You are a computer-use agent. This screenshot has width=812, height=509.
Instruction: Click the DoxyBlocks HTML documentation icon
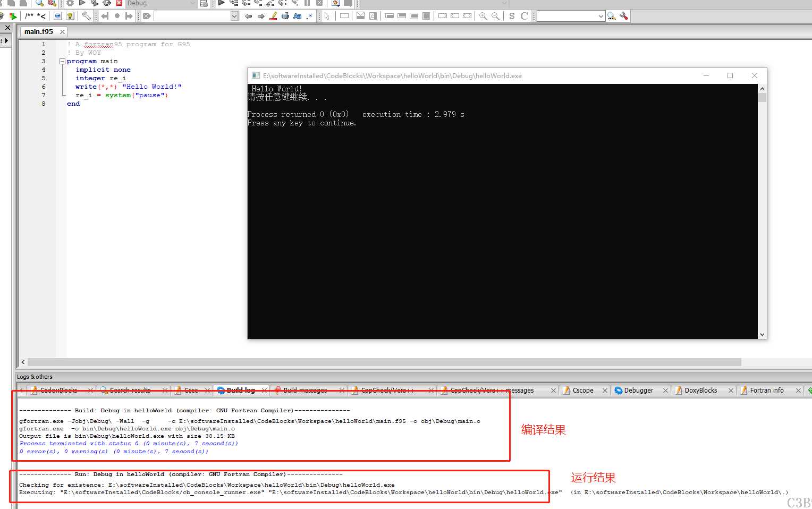[x=58, y=16]
